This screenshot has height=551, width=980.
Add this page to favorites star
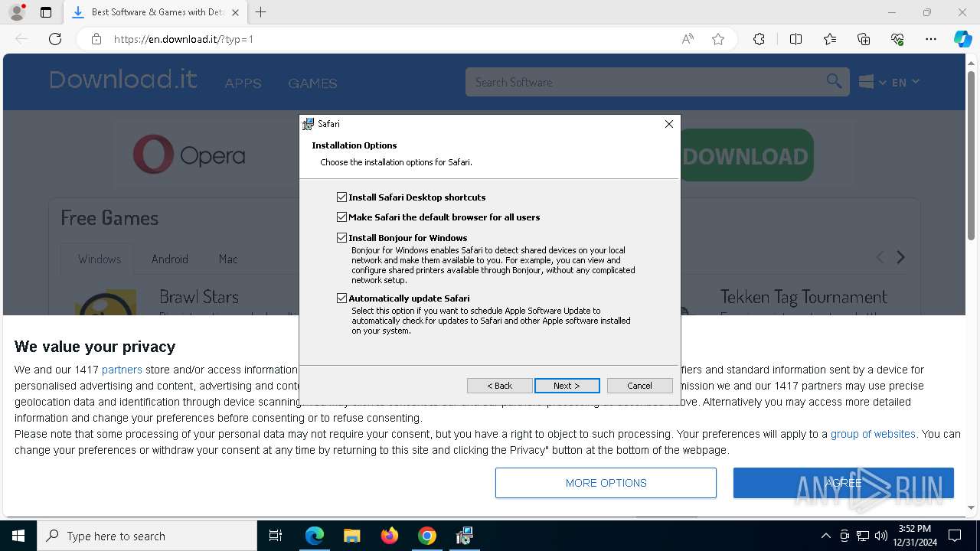[718, 39]
